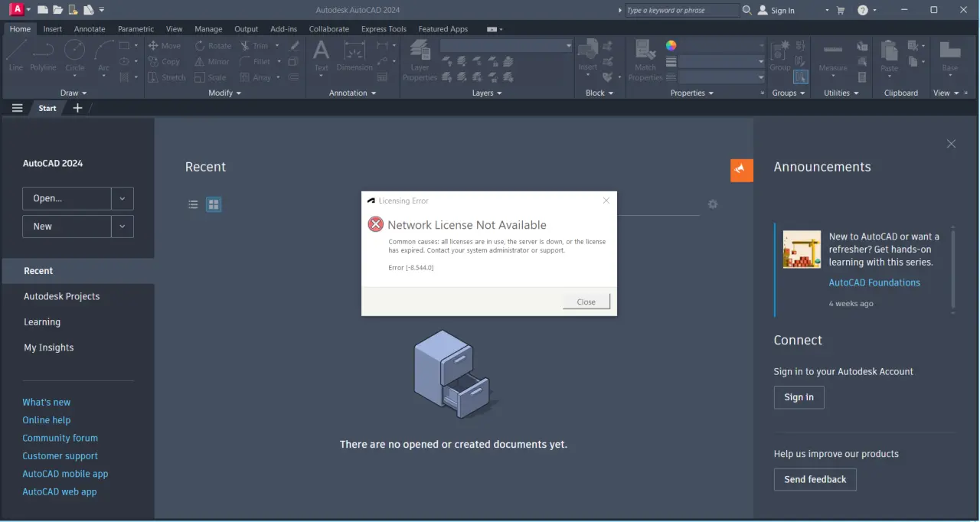This screenshot has width=980, height=522.
Task: Switch to the Manage ribbon tab
Action: [208, 29]
